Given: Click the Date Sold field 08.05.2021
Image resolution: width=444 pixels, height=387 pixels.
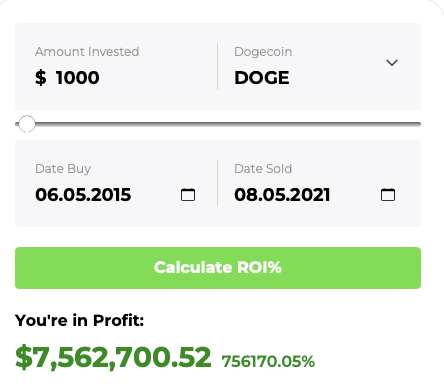Looking at the screenshot, I should tap(282, 195).
